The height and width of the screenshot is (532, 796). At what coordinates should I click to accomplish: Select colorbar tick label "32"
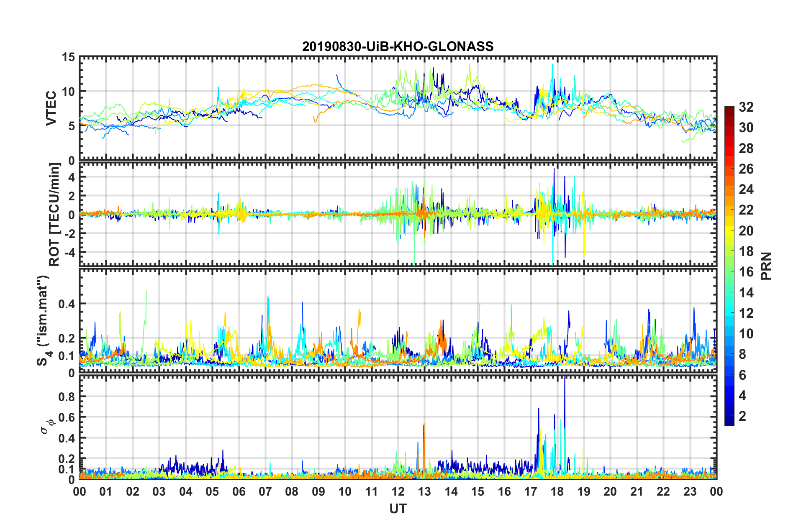click(746, 107)
